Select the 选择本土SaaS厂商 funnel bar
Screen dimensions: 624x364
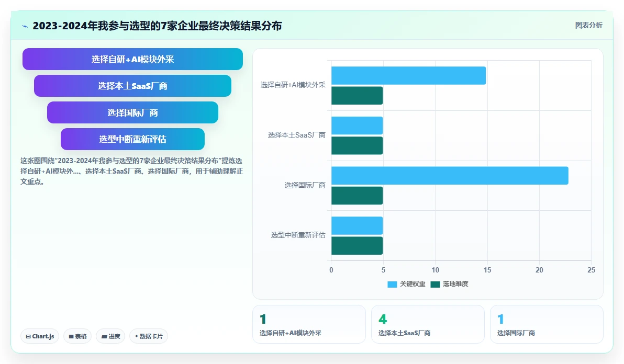pyautogui.click(x=132, y=86)
